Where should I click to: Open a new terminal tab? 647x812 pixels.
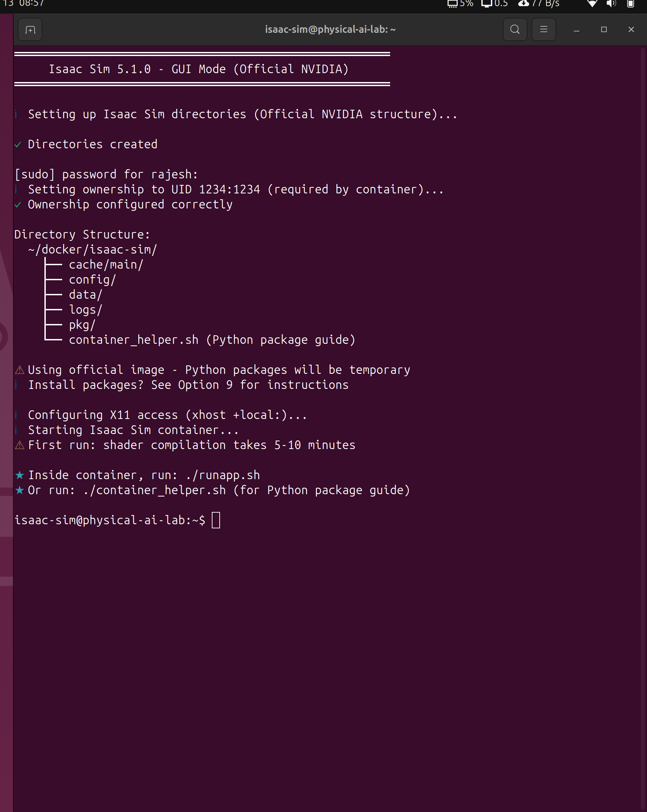30,29
